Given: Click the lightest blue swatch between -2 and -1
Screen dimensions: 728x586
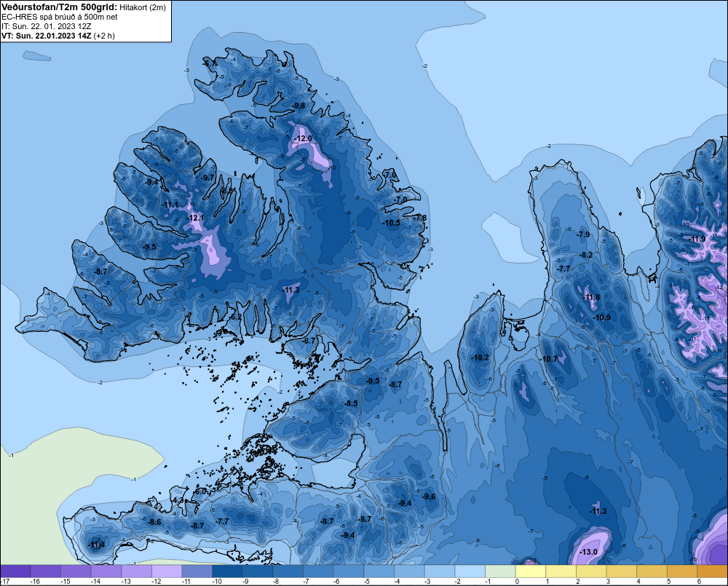Looking at the screenshot, I should click(470, 571).
